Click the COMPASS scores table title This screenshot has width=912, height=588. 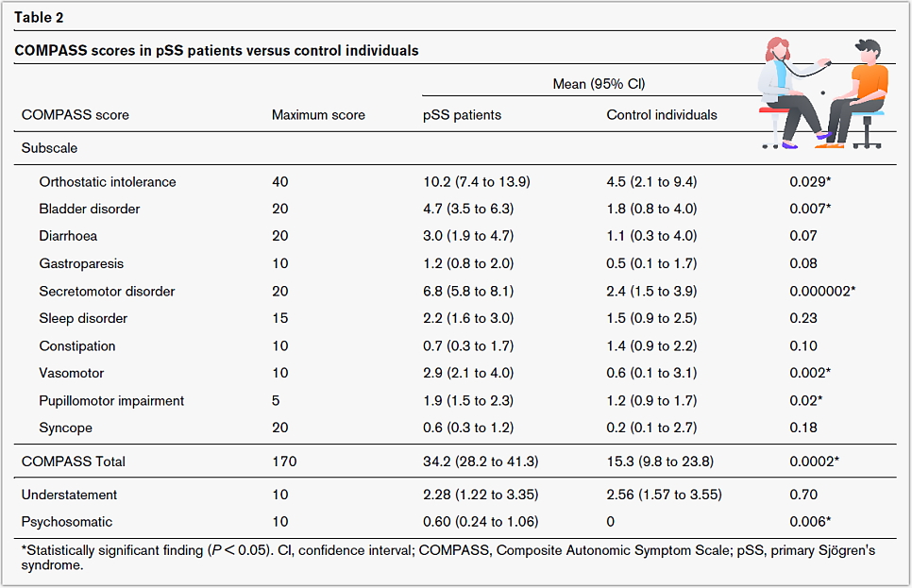(x=216, y=50)
